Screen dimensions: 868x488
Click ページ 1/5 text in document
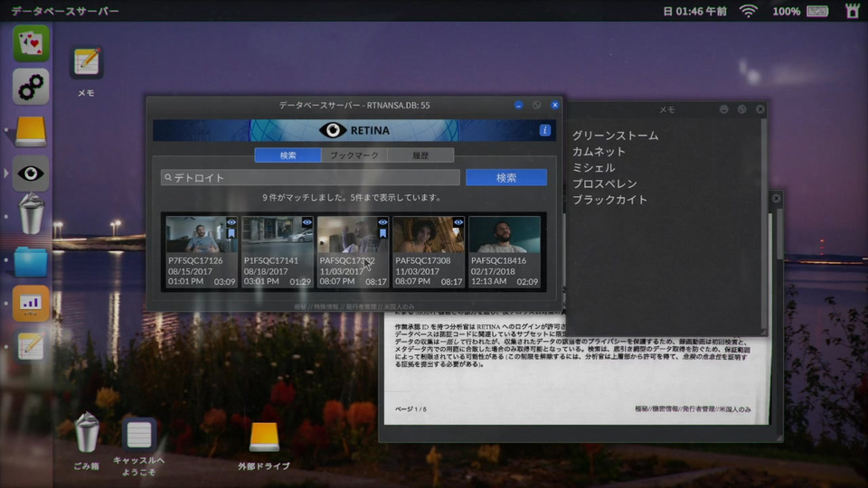410,409
